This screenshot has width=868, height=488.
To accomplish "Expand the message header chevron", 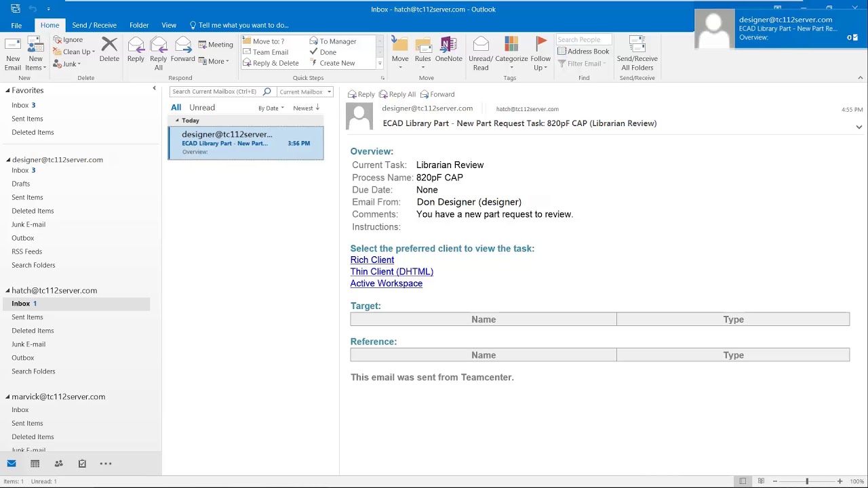I will pyautogui.click(x=859, y=127).
